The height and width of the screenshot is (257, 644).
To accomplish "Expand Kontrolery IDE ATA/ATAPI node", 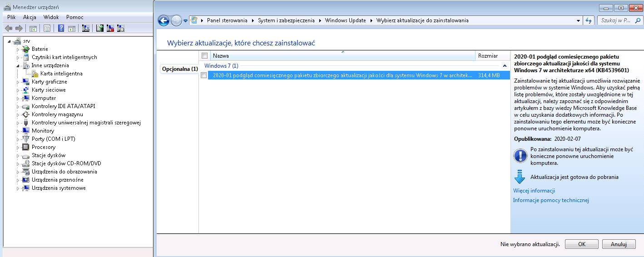I will tap(19, 106).
